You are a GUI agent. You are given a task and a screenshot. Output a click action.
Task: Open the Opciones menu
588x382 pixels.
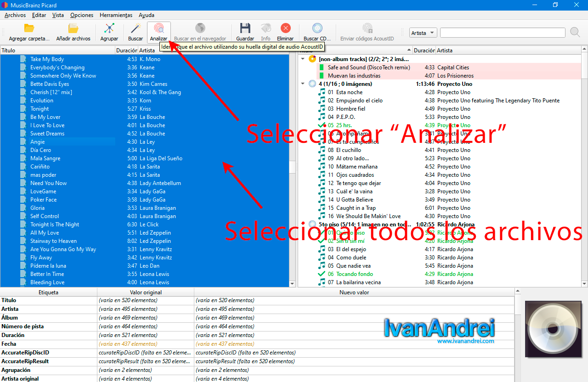click(x=82, y=15)
